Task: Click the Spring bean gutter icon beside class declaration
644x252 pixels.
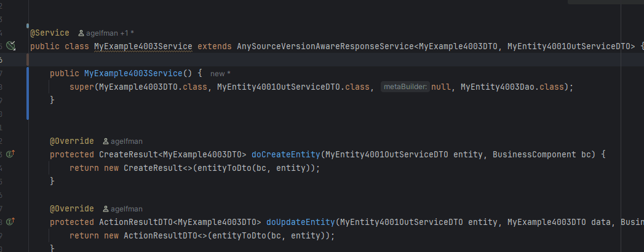Action: click(x=10, y=46)
